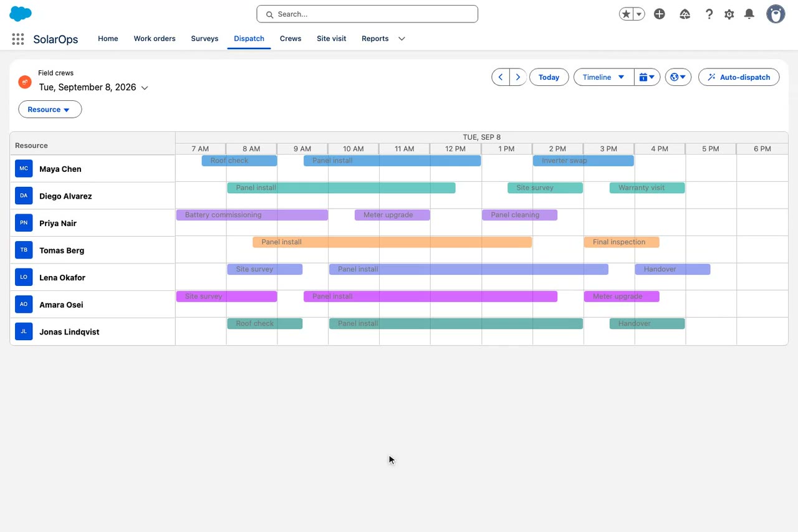Open the date selector chevron
Viewport: 798px width, 532px height.
point(145,88)
